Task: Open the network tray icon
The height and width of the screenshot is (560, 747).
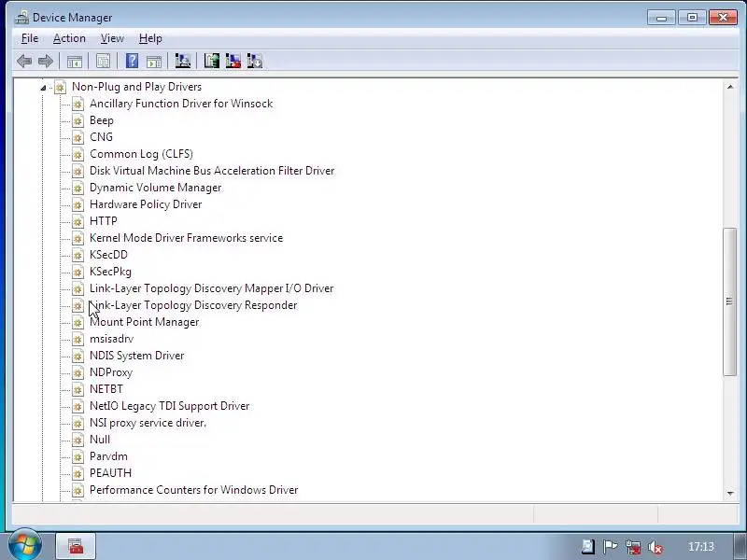Action: coord(633,547)
